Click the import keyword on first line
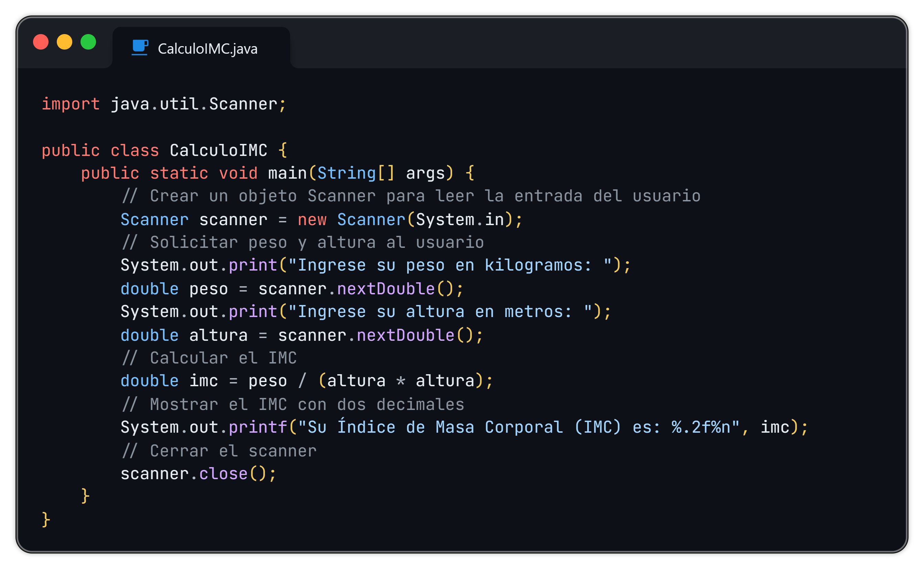Image resolution: width=924 pixels, height=569 pixels. pos(71,104)
